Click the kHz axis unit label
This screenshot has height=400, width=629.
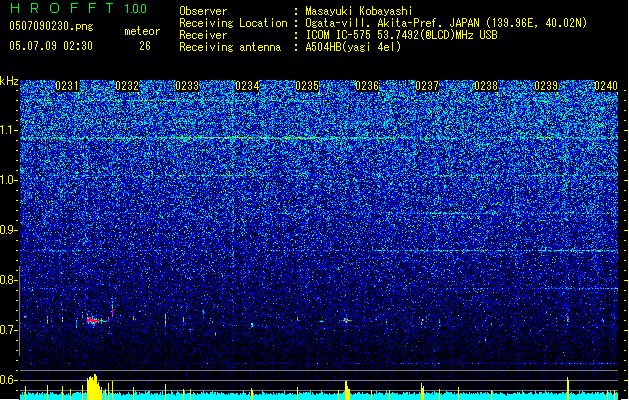click(9, 81)
